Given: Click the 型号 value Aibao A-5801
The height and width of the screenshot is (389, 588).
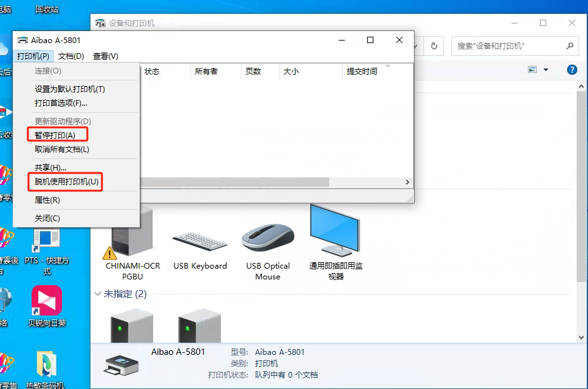Looking at the screenshot, I should 280,352.
